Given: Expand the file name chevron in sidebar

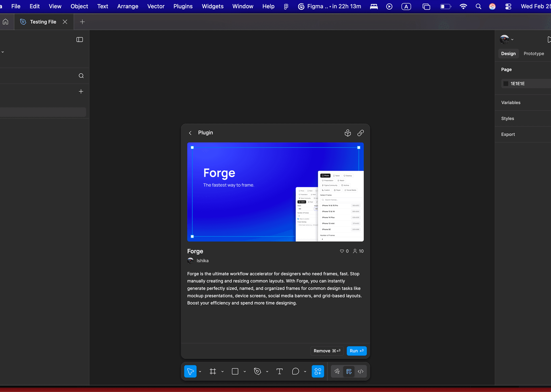Looking at the screenshot, I should [x=3, y=52].
